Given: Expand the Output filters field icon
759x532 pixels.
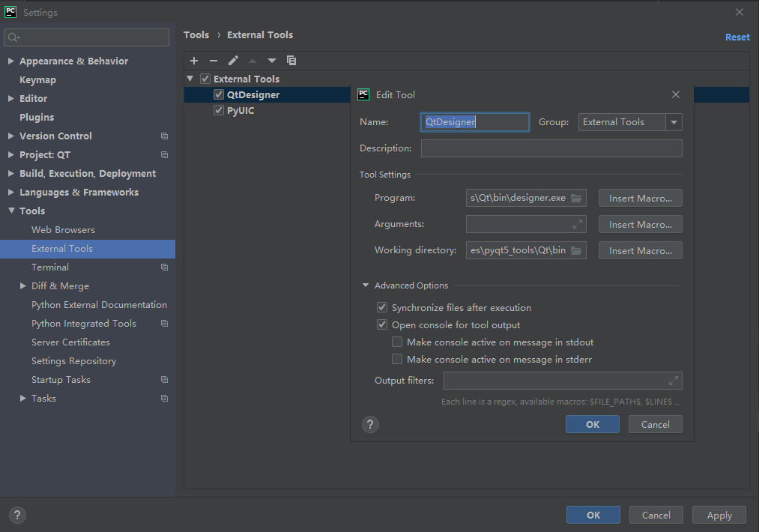Looking at the screenshot, I should tap(674, 381).
